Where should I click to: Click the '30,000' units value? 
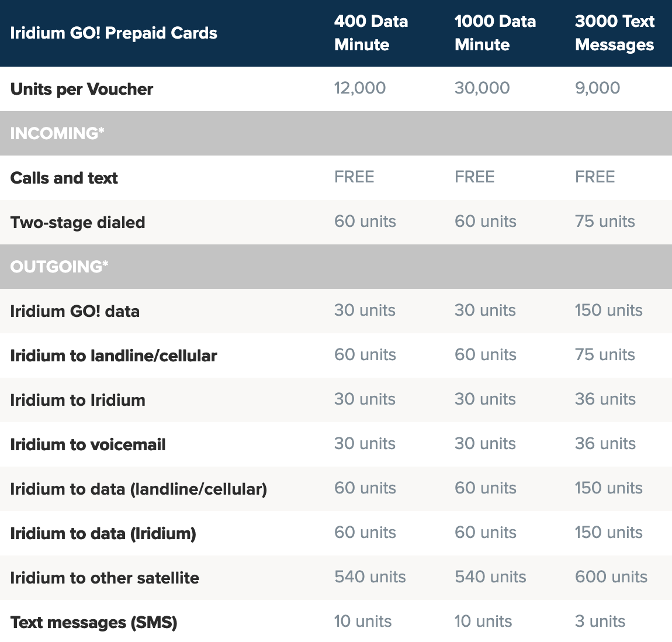click(482, 88)
